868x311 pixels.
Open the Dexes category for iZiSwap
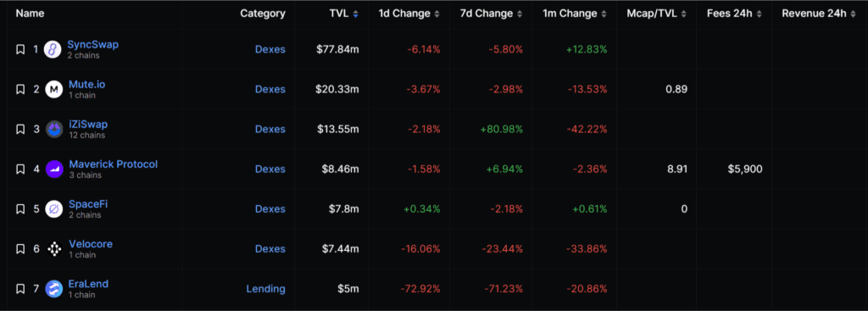click(x=270, y=130)
